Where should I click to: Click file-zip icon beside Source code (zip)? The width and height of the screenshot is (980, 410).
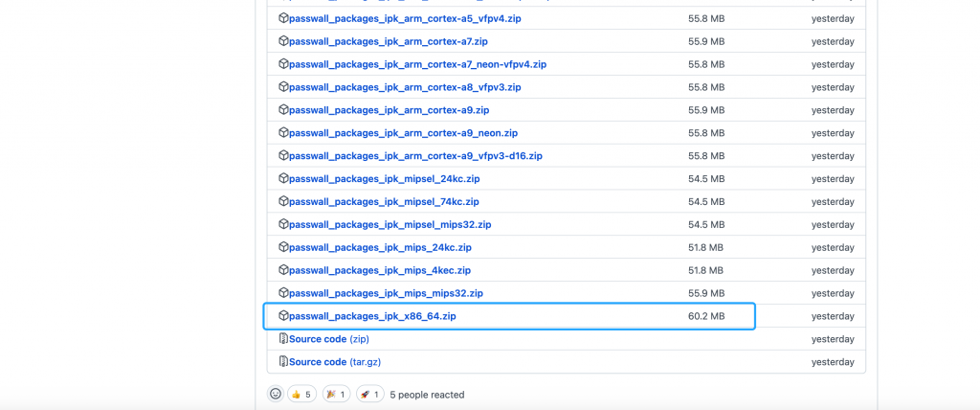pos(283,339)
